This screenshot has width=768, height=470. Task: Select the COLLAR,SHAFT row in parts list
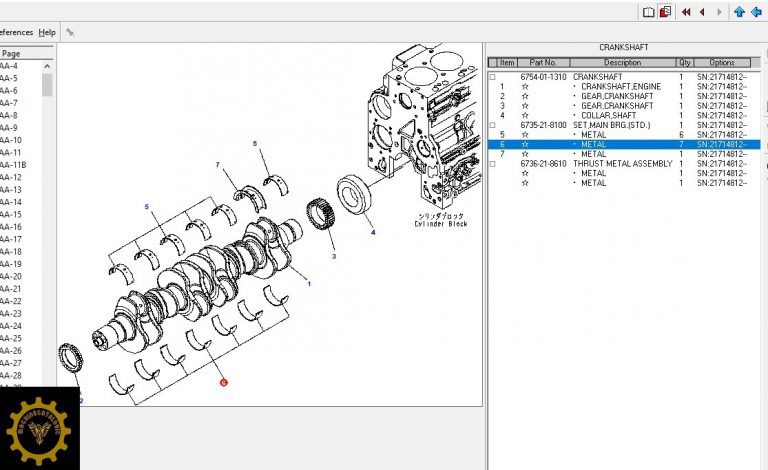pos(608,115)
